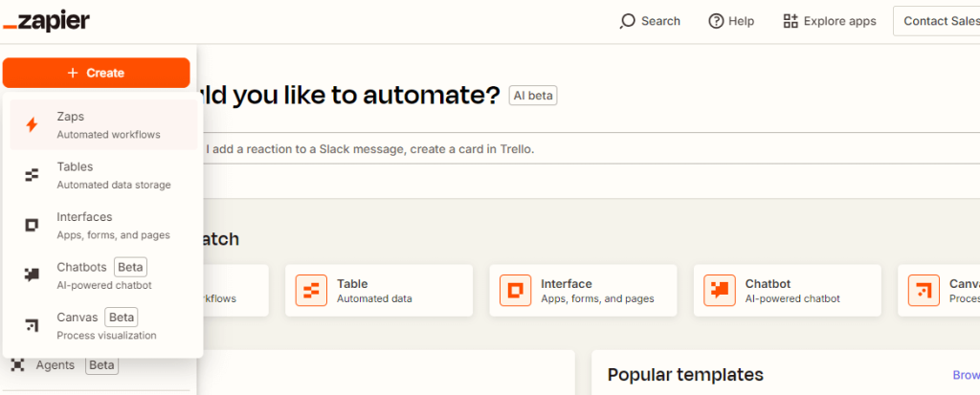Click the Search magnifier icon
Viewport: 980px width, 395px height.
627,21
